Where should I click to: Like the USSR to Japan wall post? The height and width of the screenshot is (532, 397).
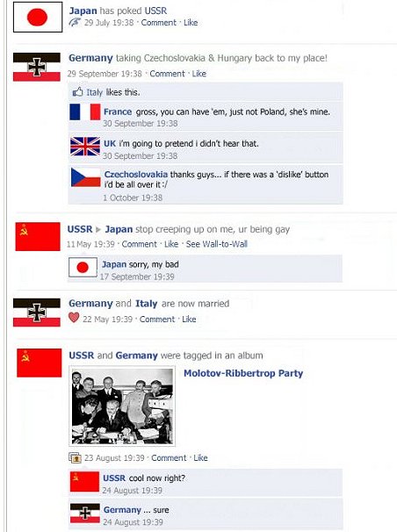(171, 244)
